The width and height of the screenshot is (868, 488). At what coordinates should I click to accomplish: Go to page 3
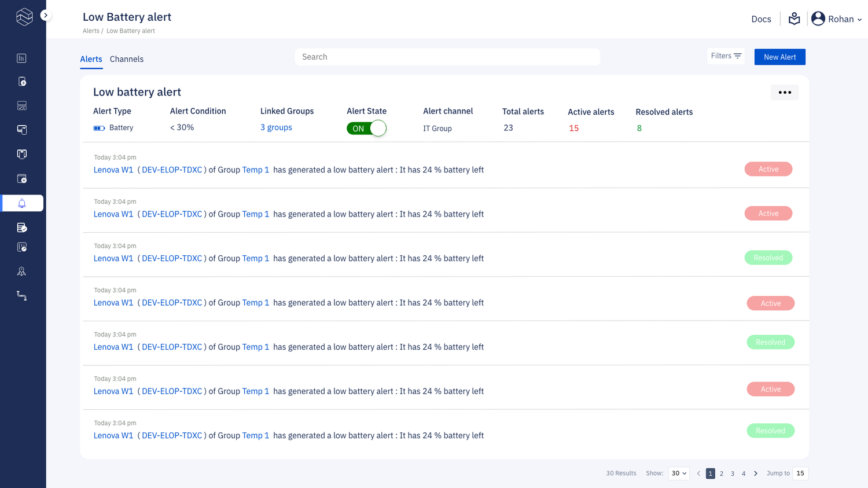(x=733, y=474)
